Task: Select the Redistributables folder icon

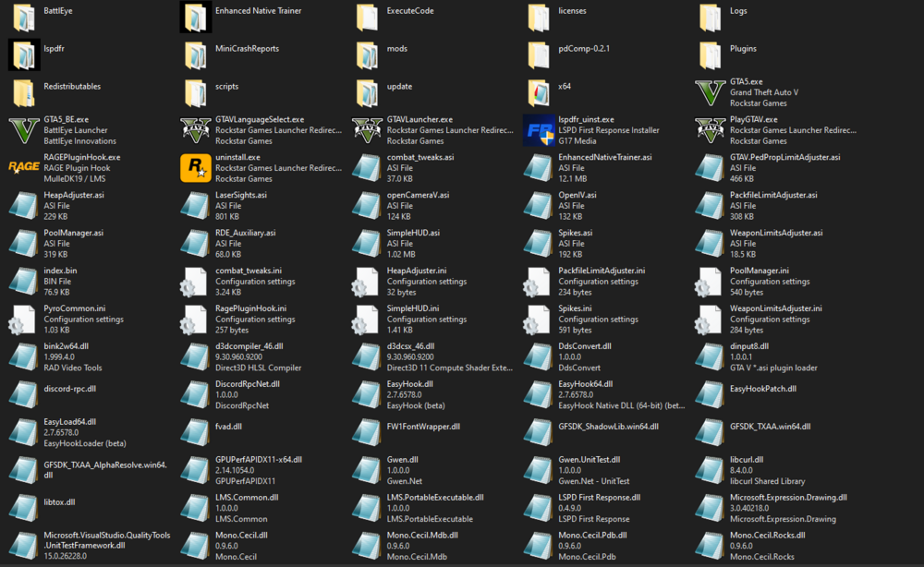Action: [x=24, y=93]
